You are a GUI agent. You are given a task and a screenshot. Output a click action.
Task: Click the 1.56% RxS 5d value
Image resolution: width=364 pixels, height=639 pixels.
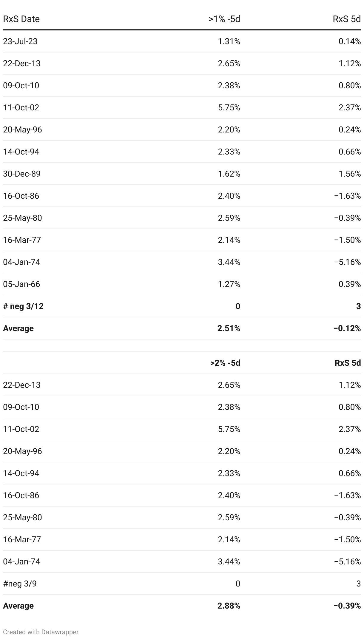pos(350,174)
